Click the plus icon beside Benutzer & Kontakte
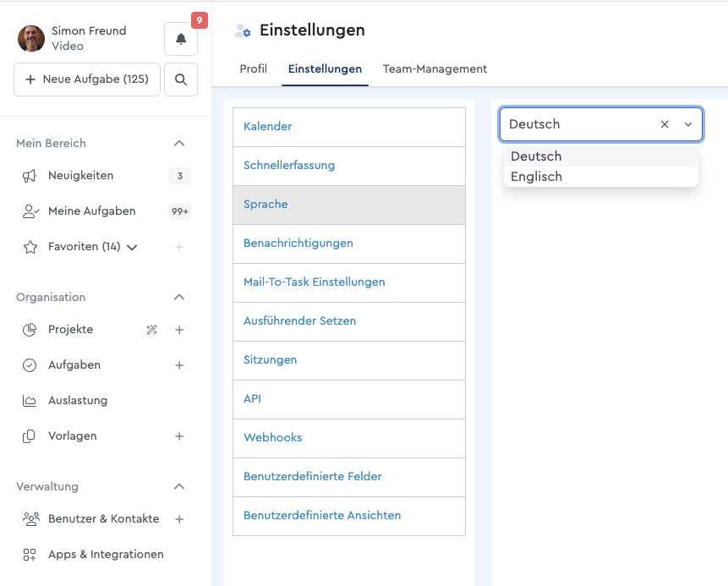728x586 pixels. 179,519
